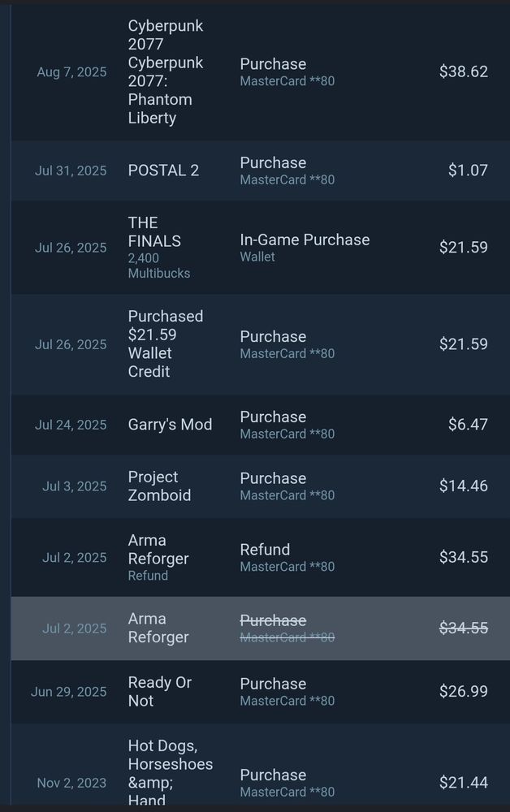Click the $38.62 total amount
Image resolution: width=510 pixels, height=812 pixels.
point(464,71)
